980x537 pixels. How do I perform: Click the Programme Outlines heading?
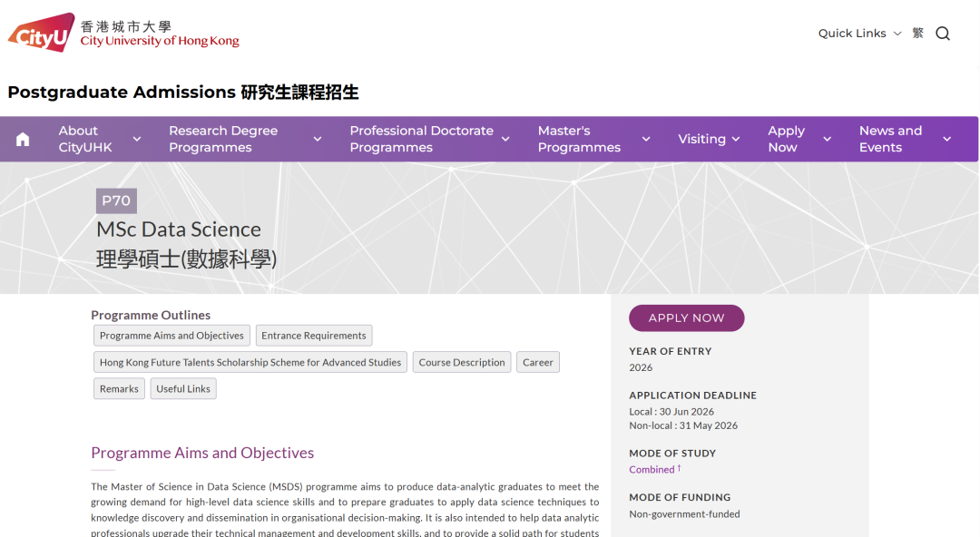tap(151, 315)
